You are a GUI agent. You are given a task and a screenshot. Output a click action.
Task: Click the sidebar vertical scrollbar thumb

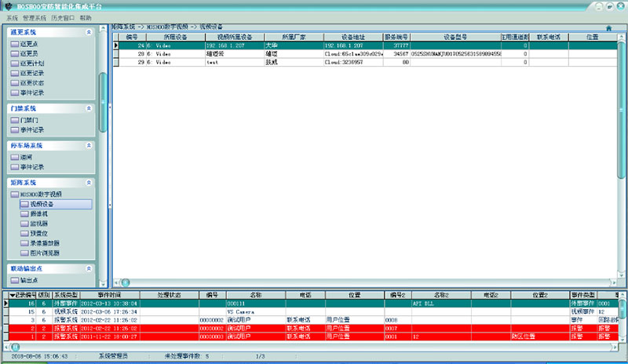tap(102, 102)
